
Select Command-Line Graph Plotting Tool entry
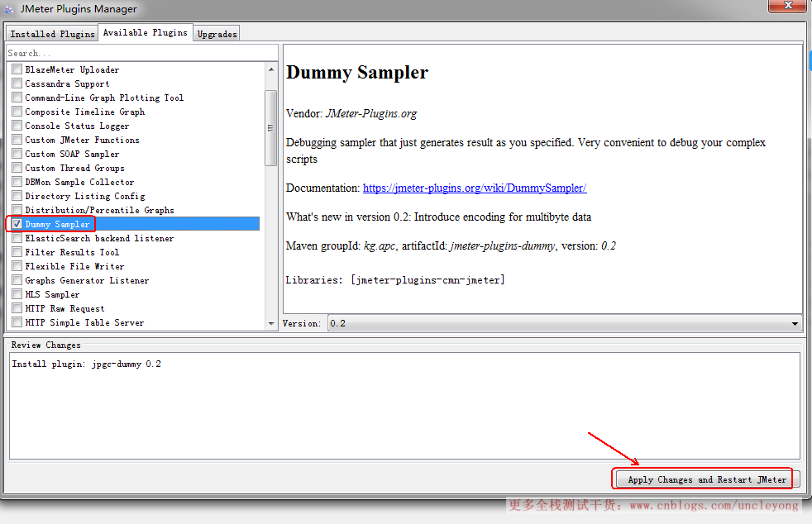pyautogui.click(x=104, y=98)
